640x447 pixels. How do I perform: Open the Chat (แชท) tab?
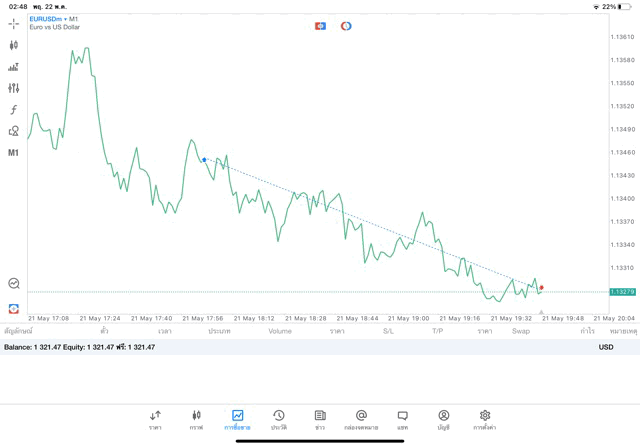402,419
